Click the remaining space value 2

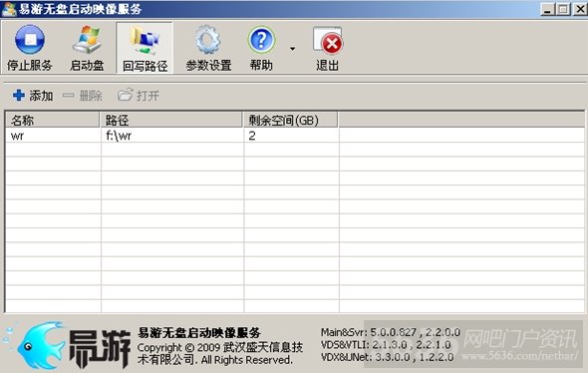[x=252, y=136]
